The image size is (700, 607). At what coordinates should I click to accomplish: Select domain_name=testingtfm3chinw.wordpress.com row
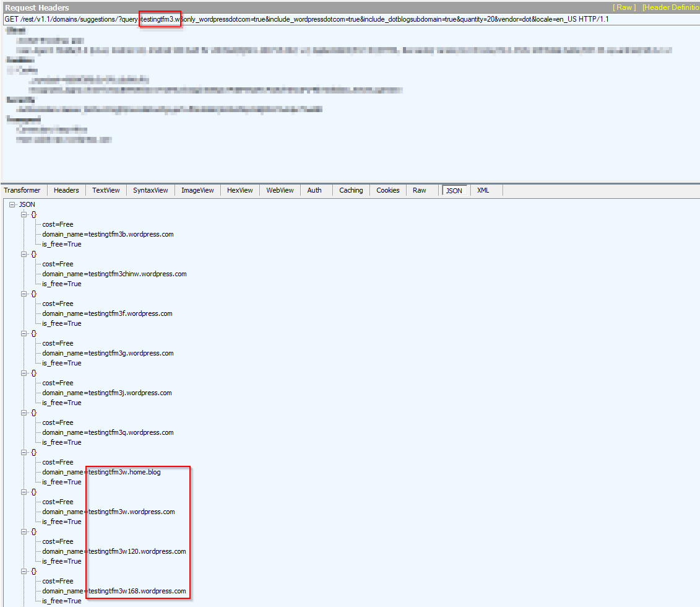pyautogui.click(x=115, y=274)
